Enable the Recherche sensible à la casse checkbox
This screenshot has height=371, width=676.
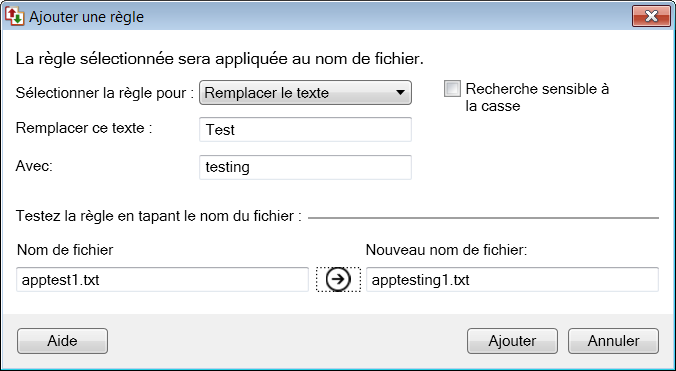[x=452, y=89]
